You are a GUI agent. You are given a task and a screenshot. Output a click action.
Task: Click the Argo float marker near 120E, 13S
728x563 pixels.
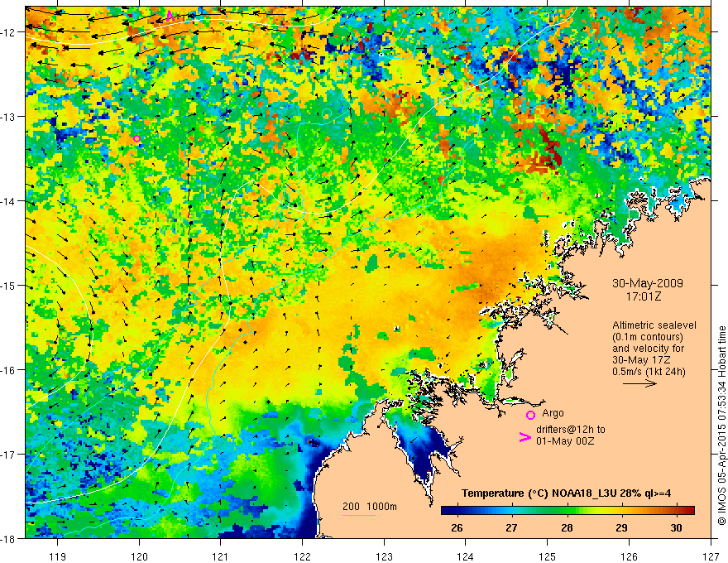(x=136, y=138)
